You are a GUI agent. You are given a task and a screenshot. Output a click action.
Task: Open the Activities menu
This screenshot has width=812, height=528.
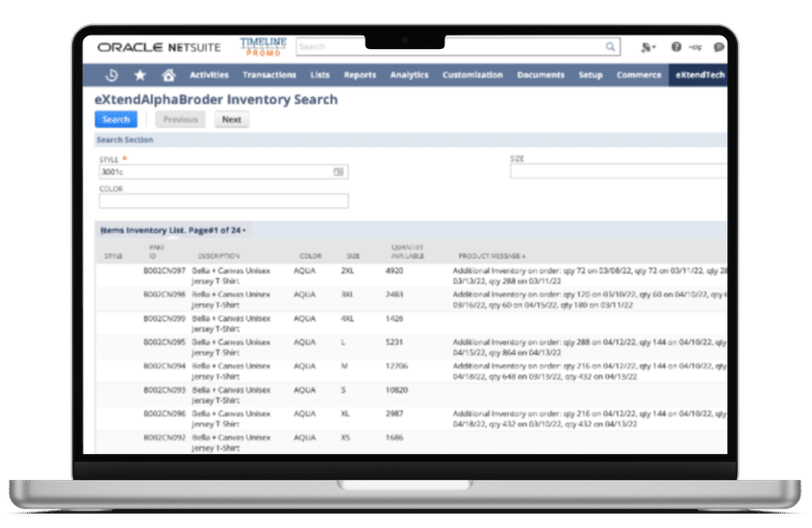tap(209, 75)
